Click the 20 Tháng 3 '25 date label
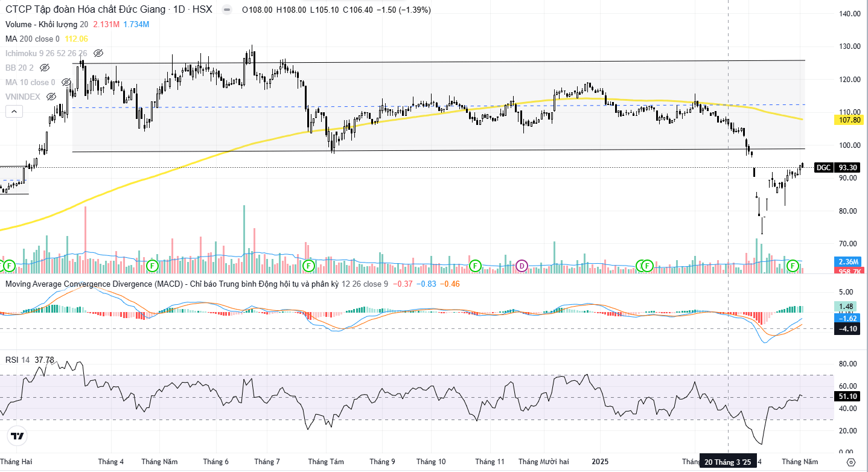Image resolution: width=868 pixels, height=472 pixels. coord(728,462)
